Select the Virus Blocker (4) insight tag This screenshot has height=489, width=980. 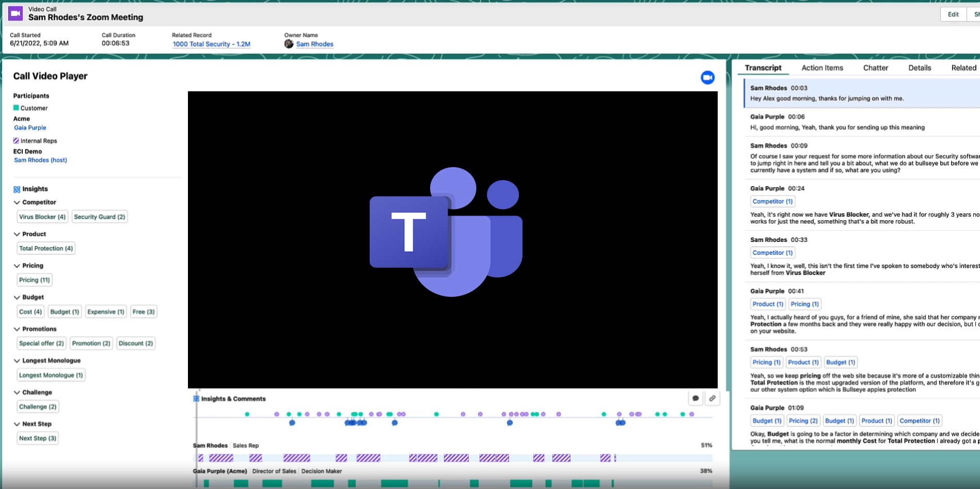coord(42,217)
